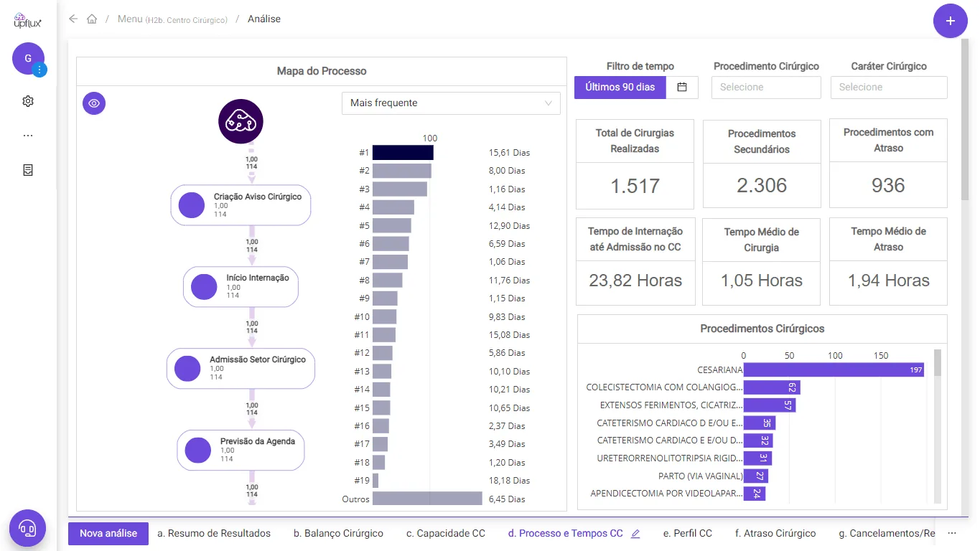Select variant #5 bar in chart

point(392,226)
